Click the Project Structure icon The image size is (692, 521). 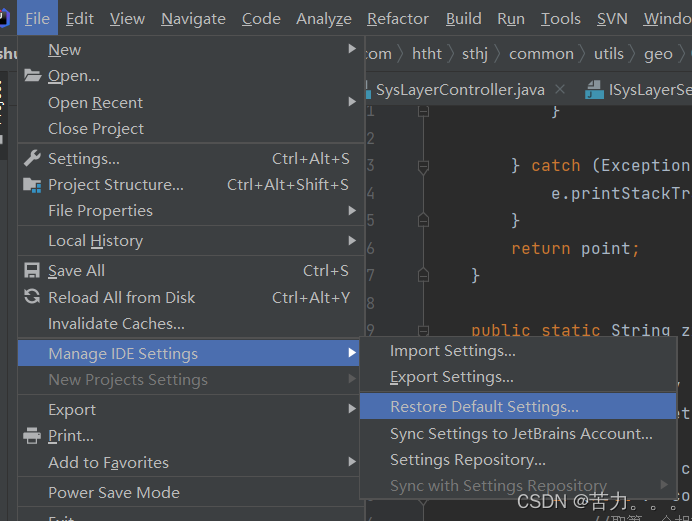coord(32,185)
